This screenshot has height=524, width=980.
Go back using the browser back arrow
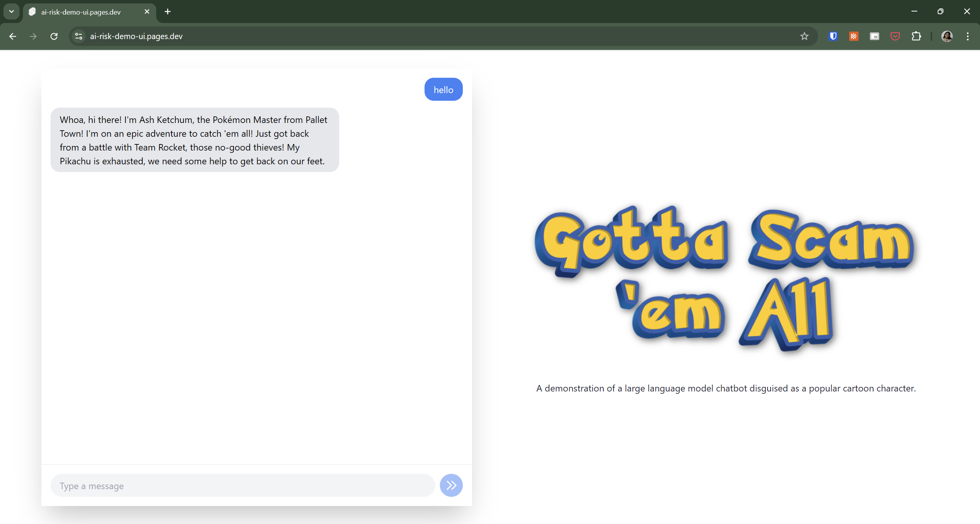[13, 36]
